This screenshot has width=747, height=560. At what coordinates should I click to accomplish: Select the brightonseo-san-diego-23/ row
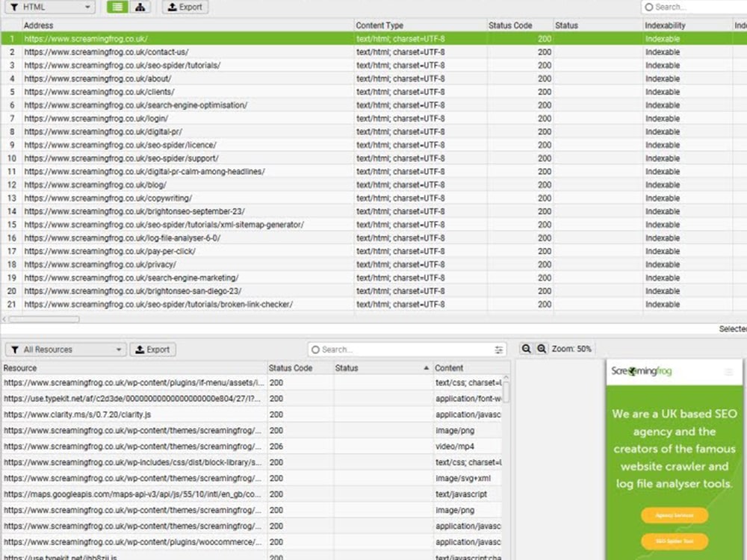373,291
